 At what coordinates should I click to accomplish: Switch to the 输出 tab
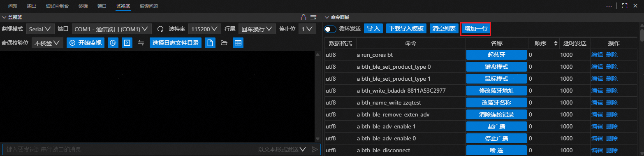pos(32,6)
